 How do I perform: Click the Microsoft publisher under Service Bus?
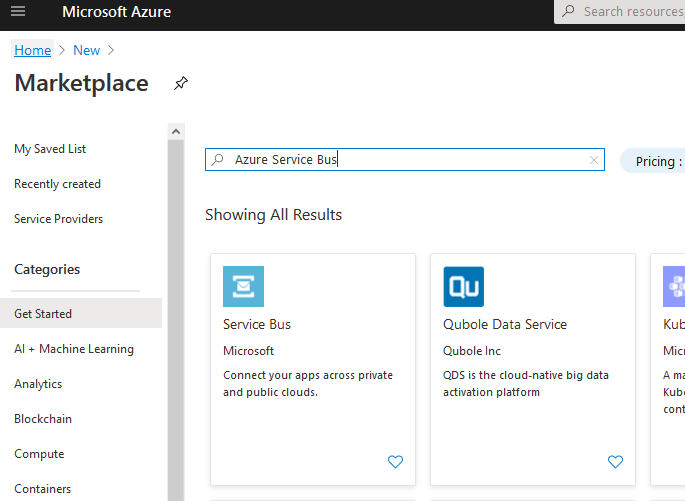(x=249, y=351)
